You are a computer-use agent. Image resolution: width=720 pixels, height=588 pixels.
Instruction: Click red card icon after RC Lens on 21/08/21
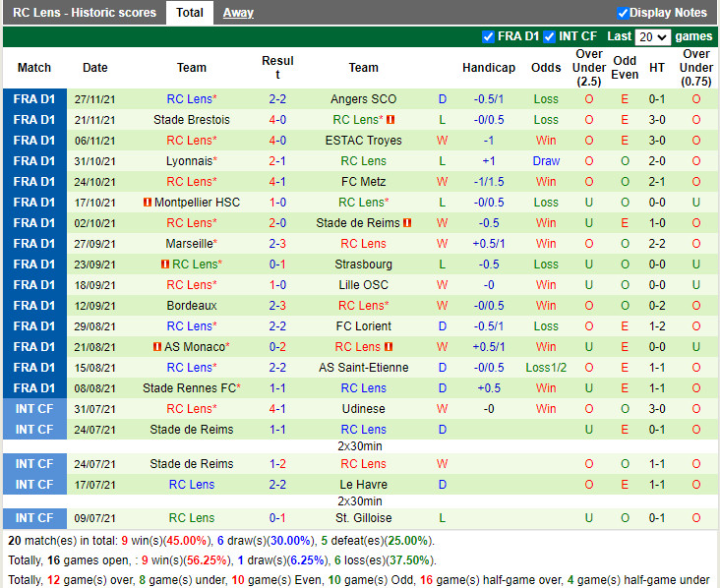coord(389,347)
